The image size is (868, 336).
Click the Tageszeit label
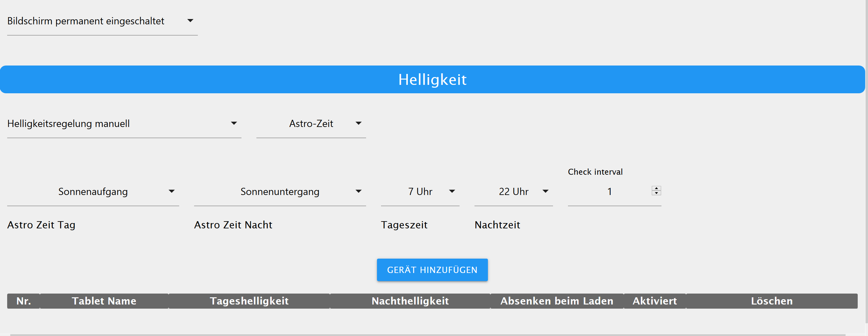click(x=404, y=225)
